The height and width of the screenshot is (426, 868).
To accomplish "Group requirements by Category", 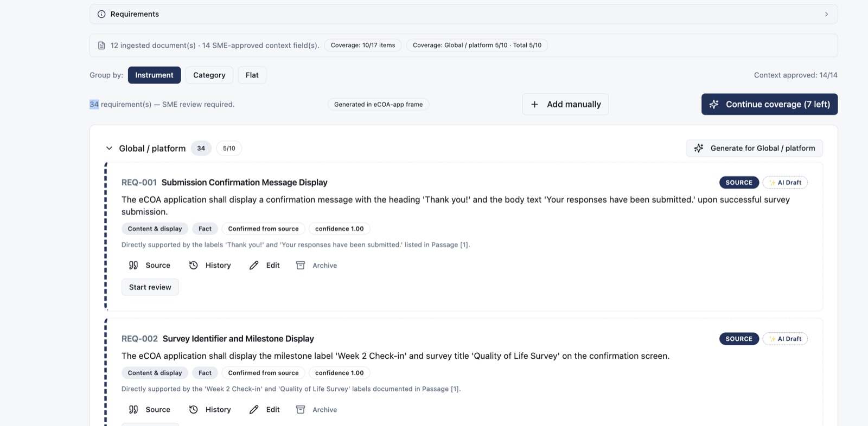I will point(209,75).
